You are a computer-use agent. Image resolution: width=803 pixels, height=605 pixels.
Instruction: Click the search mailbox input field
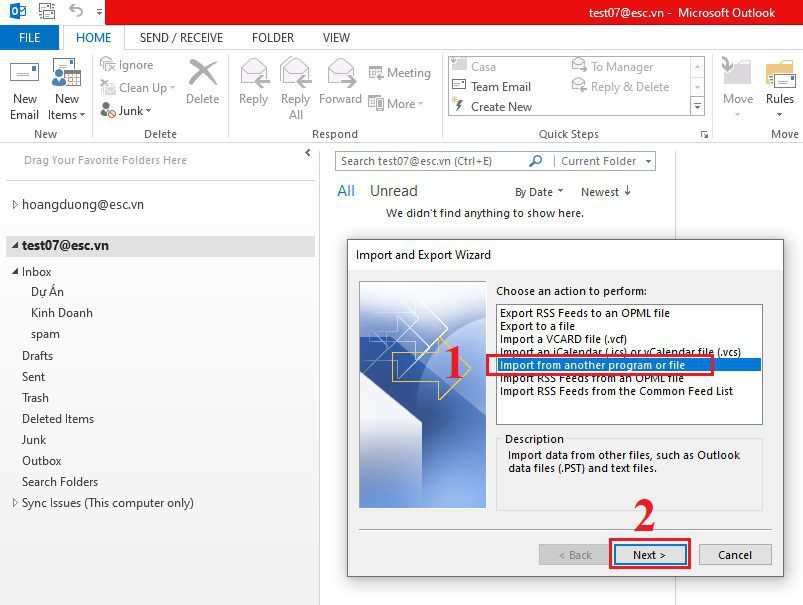(430, 161)
